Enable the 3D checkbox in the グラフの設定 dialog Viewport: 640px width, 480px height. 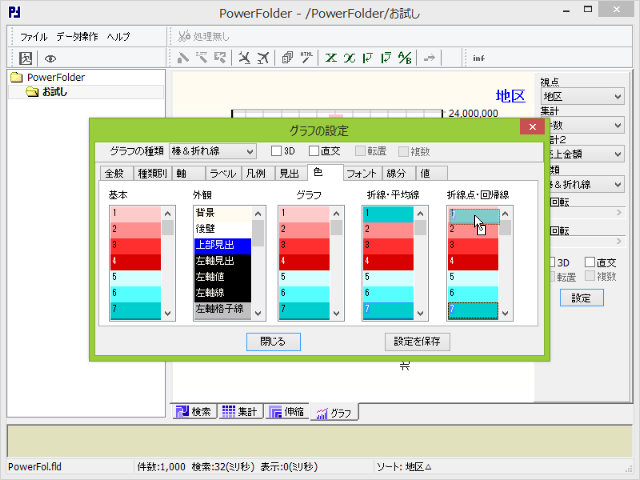[x=276, y=151]
